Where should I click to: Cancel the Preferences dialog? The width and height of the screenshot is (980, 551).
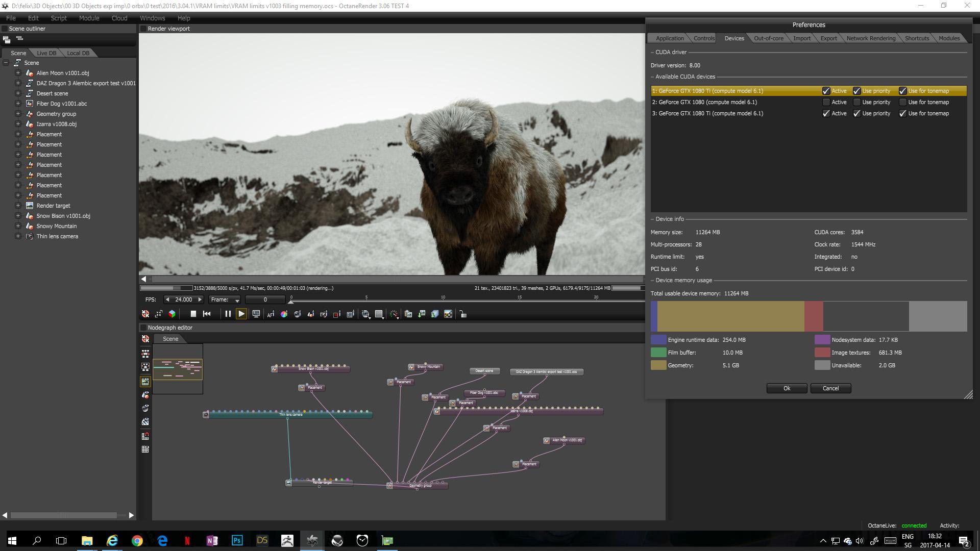tap(830, 388)
